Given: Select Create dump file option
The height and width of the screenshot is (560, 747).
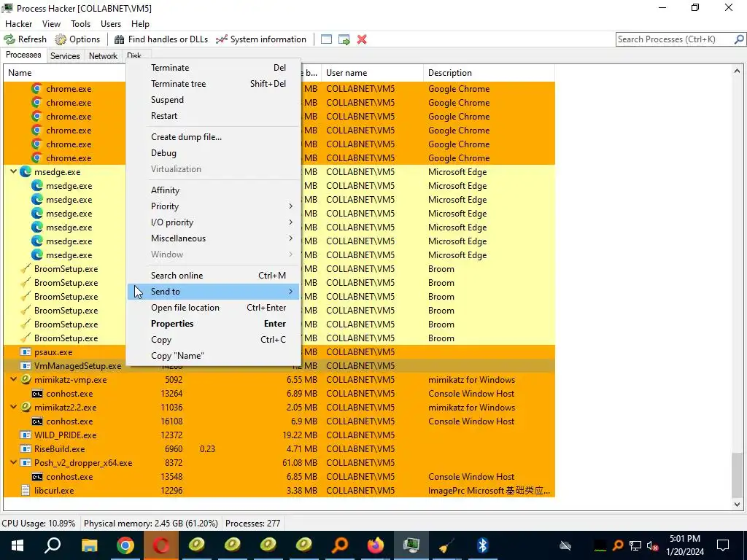Looking at the screenshot, I should click(x=214, y=137).
